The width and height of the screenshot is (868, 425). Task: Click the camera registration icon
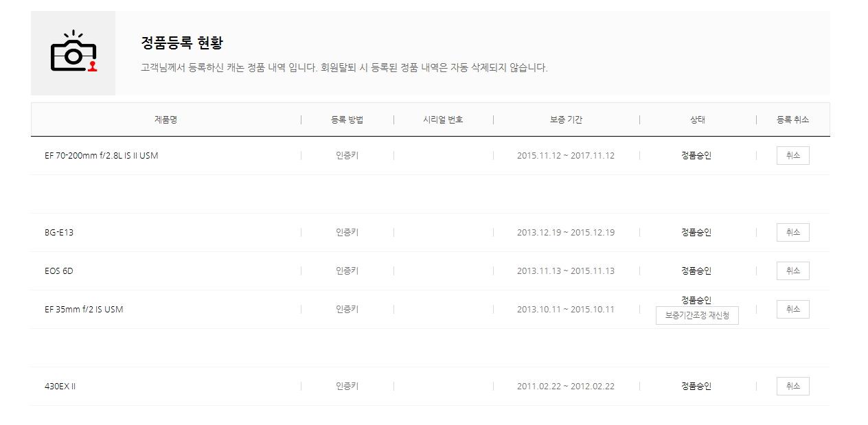tap(73, 53)
